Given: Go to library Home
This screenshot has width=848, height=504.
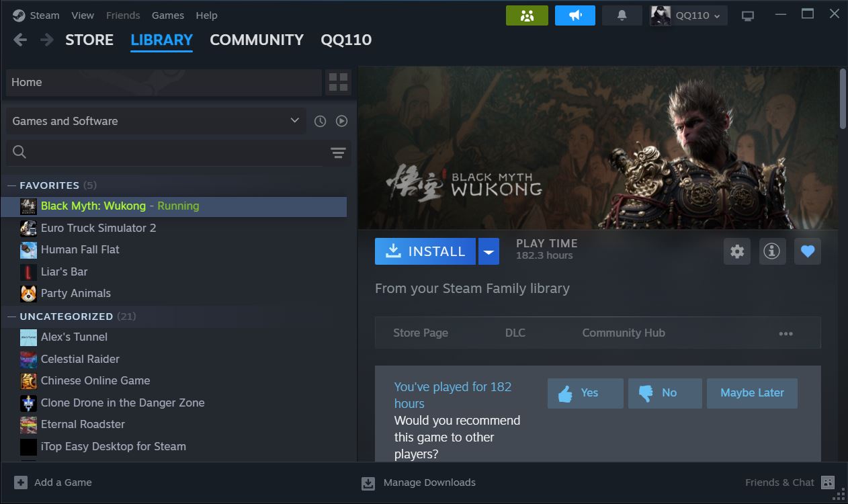Looking at the screenshot, I should click(163, 82).
